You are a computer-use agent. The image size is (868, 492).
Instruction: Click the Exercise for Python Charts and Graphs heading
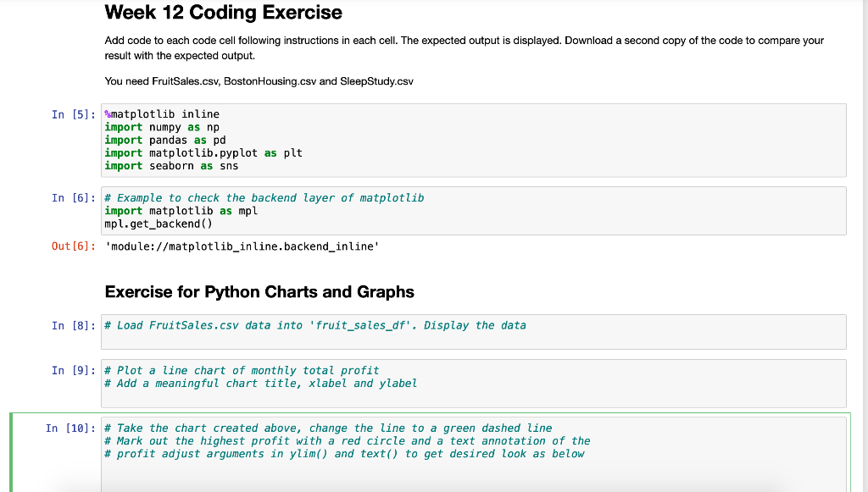[259, 291]
